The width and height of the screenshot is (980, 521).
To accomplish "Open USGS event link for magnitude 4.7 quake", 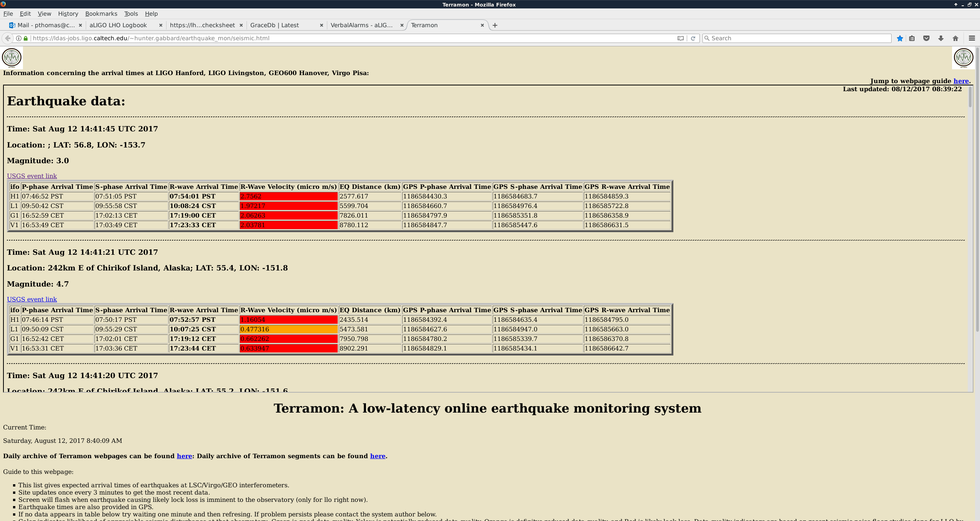I will tap(32, 299).
